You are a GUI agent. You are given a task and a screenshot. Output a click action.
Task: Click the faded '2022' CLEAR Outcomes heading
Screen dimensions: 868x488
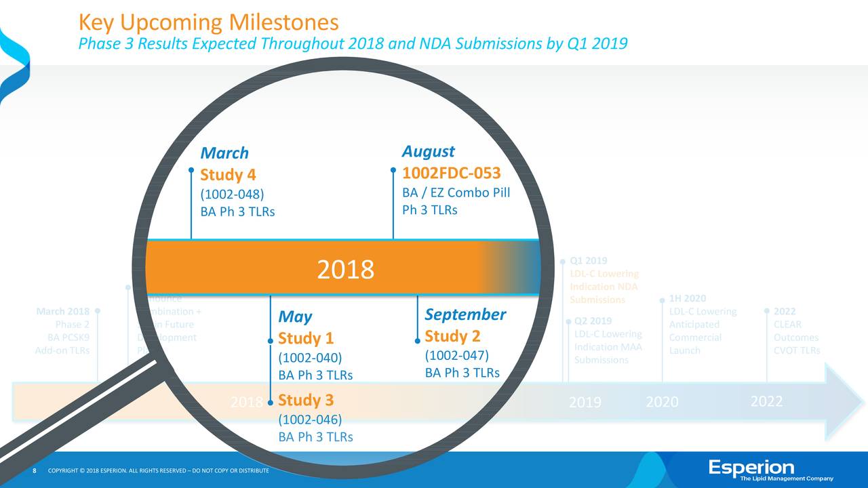[x=785, y=311]
